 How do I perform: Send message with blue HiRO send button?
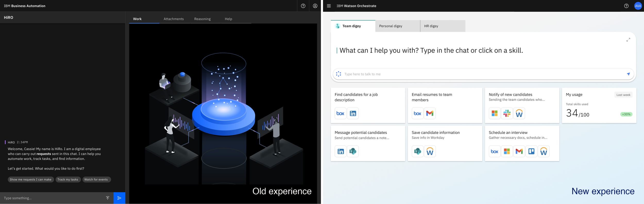tap(119, 198)
